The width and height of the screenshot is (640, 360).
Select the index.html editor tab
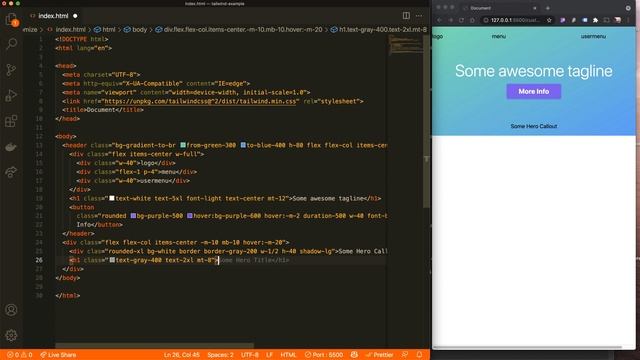(53, 16)
